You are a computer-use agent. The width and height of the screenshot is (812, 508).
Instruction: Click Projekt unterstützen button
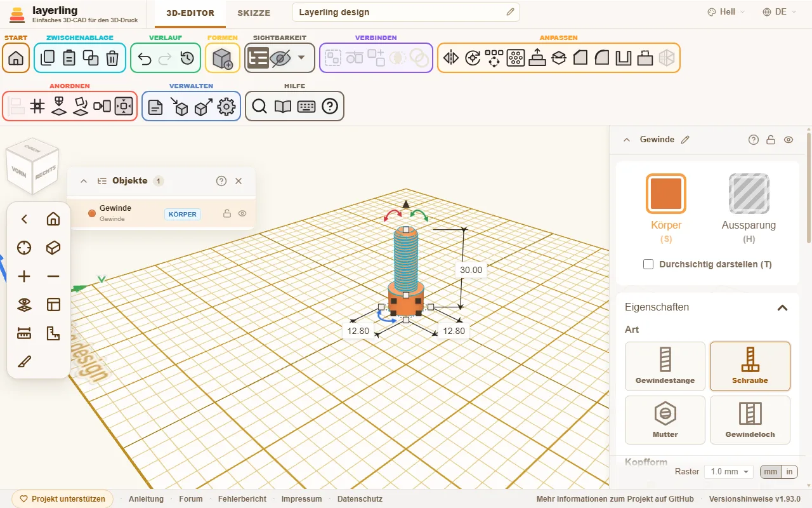[63, 499]
